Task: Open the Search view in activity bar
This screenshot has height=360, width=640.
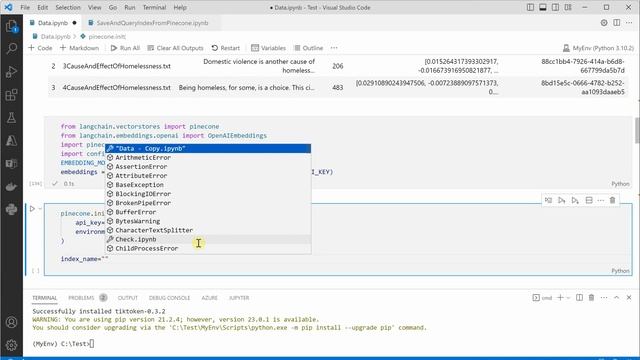Action: pos(11,49)
